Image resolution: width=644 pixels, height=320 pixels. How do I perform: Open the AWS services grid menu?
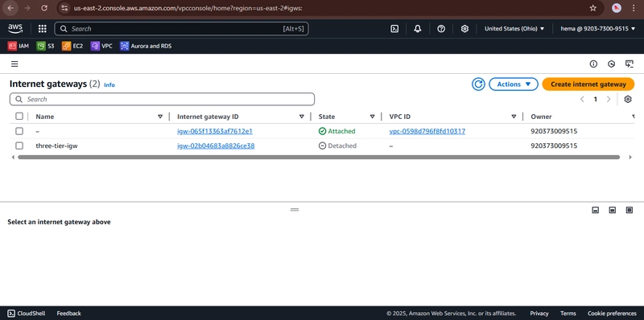tap(43, 29)
